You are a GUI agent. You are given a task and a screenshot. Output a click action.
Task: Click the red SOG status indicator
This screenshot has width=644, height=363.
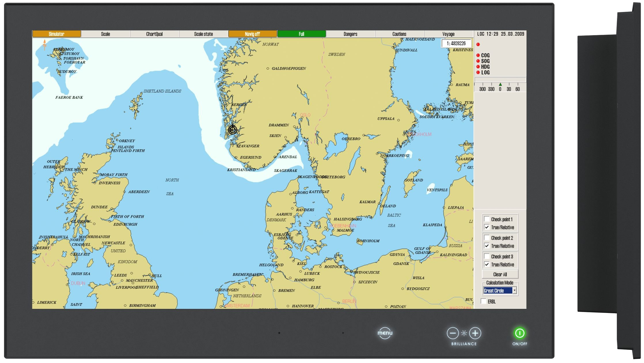[478, 61]
